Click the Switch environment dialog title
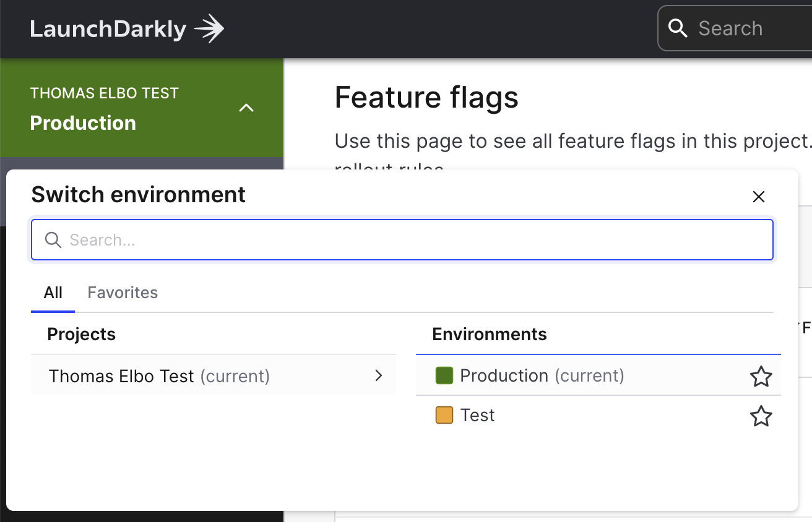812x522 pixels. tap(139, 195)
